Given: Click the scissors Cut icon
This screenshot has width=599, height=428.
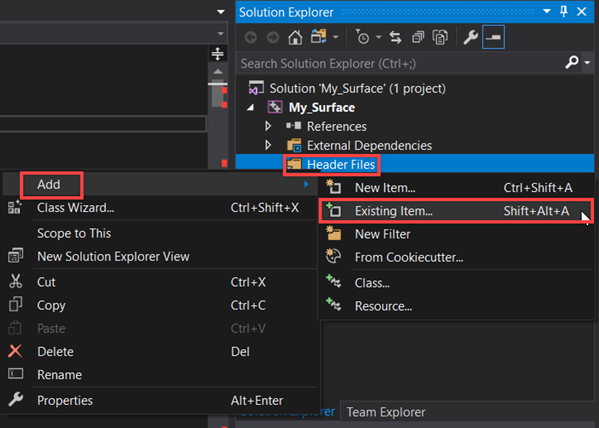Looking at the screenshot, I should pyautogui.click(x=15, y=281).
